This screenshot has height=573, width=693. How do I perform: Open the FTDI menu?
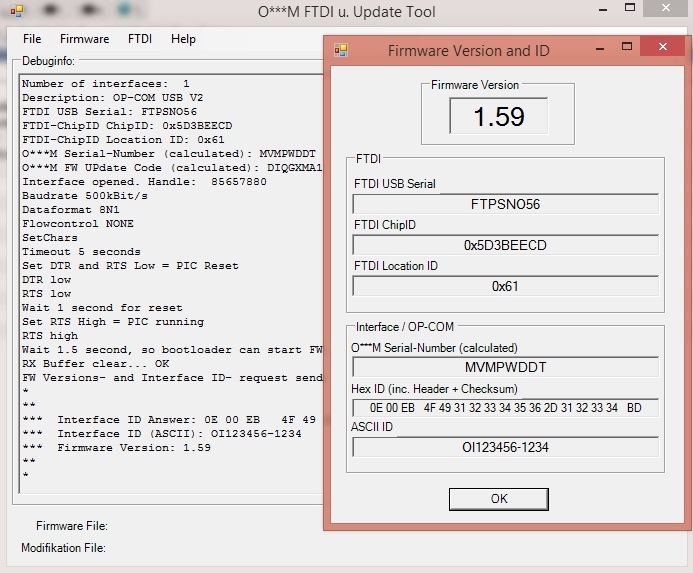tap(140, 39)
